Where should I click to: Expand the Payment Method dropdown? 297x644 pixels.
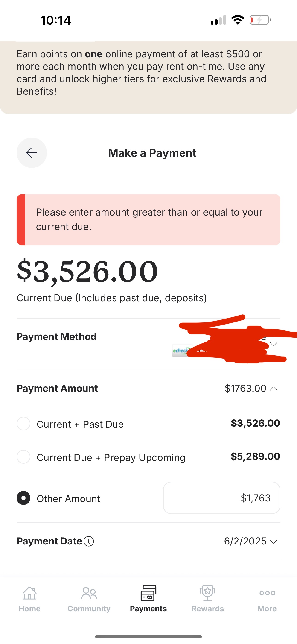coord(274,344)
